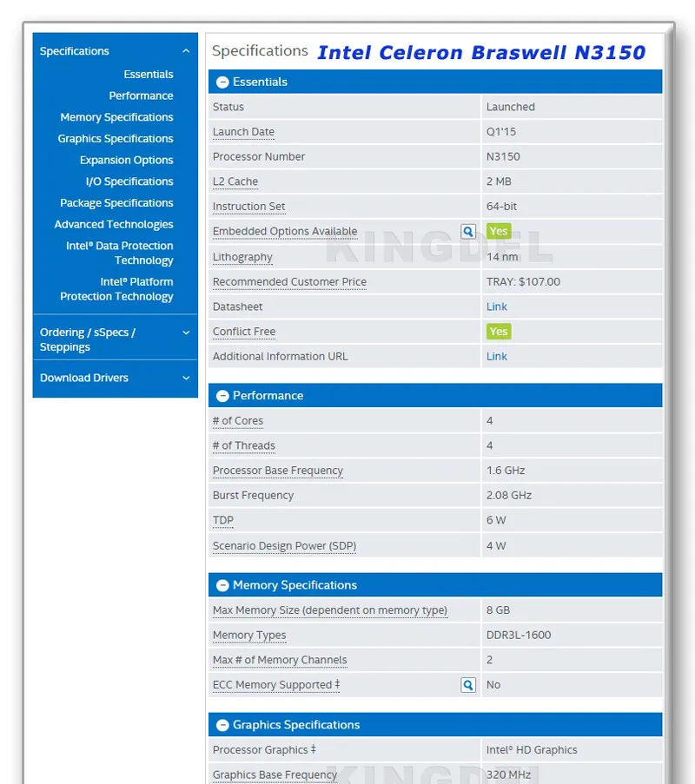The width and height of the screenshot is (695, 784).
Task: Click the Additional Information URL Link
Action: (x=495, y=356)
